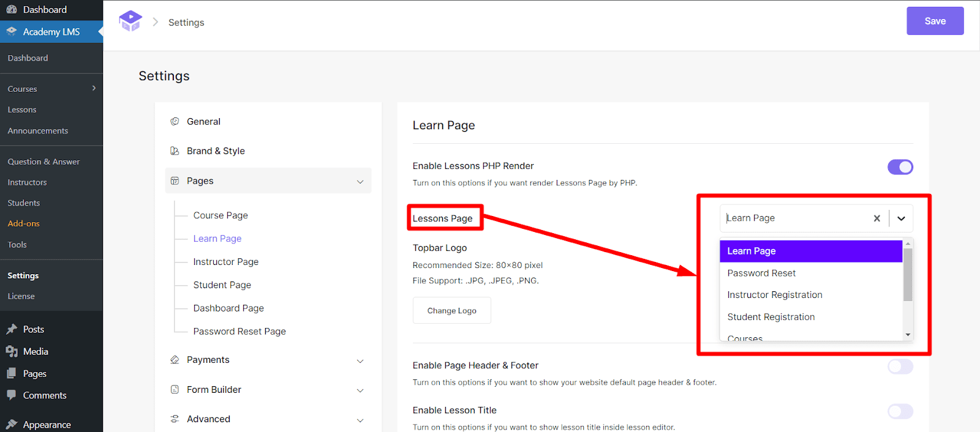The height and width of the screenshot is (432, 980).
Task: Expand the Payments section chevron
Action: click(360, 360)
